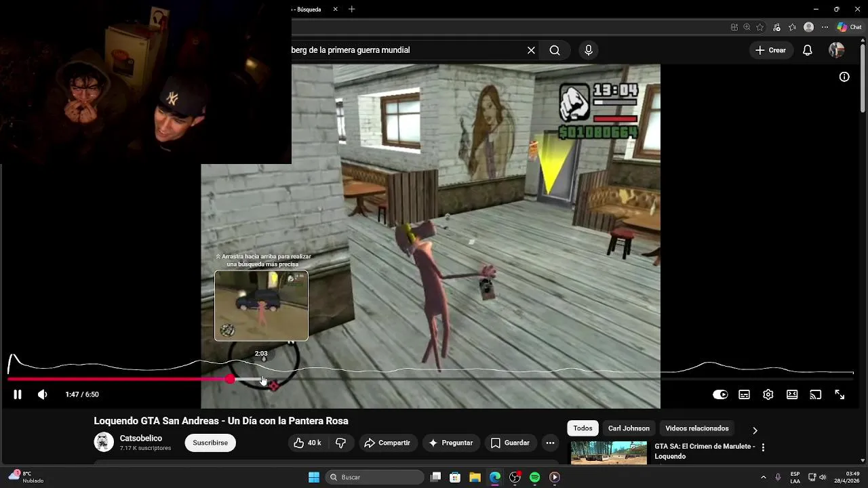Share the video via Compartir
The height and width of the screenshot is (488, 868).
point(387,443)
